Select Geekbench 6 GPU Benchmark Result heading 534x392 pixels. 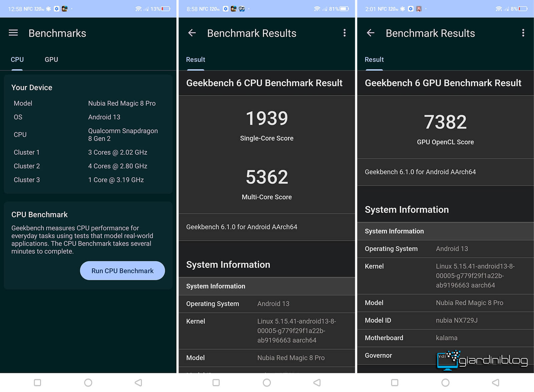point(443,83)
